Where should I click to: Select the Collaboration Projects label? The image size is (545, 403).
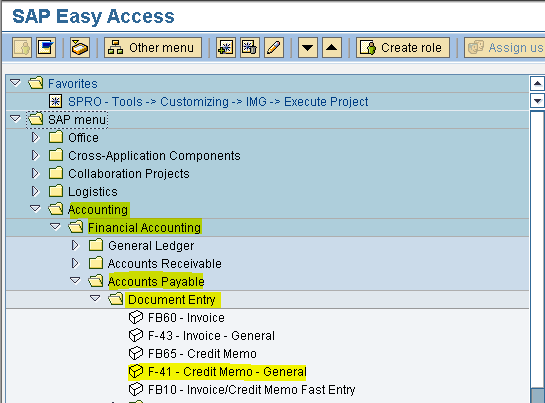(x=129, y=174)
